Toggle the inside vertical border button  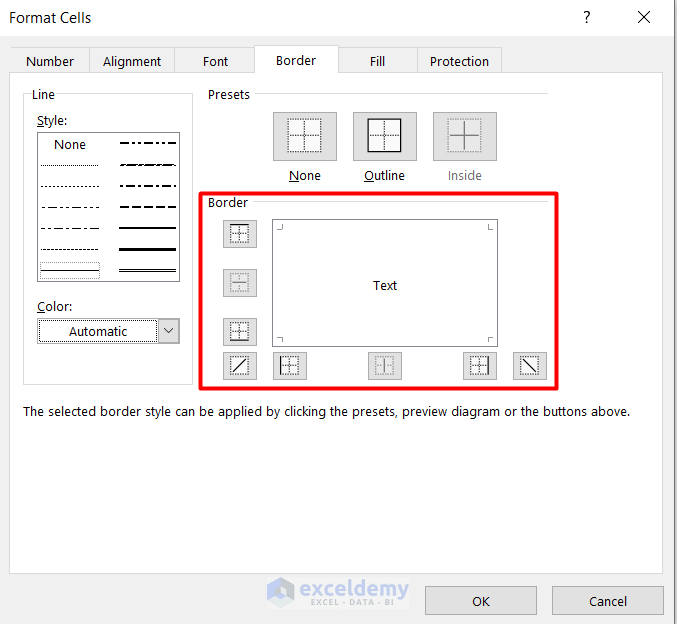(x=385, y=366)
